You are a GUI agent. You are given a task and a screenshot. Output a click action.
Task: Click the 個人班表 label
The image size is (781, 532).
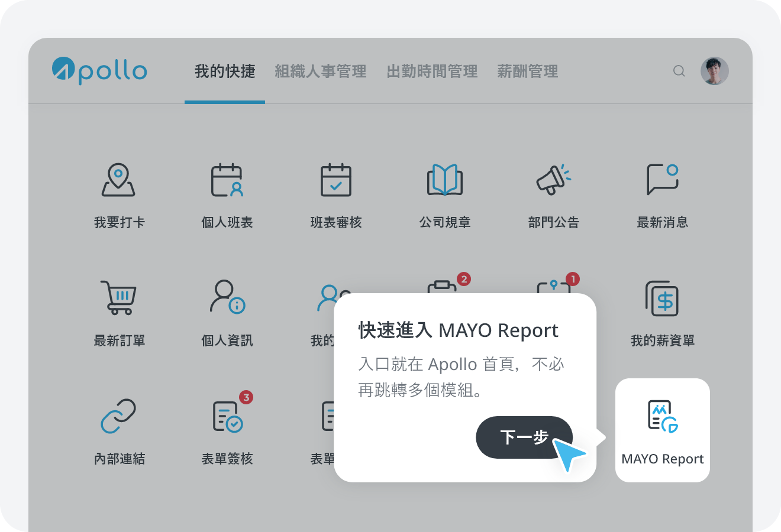click(227, 222)
